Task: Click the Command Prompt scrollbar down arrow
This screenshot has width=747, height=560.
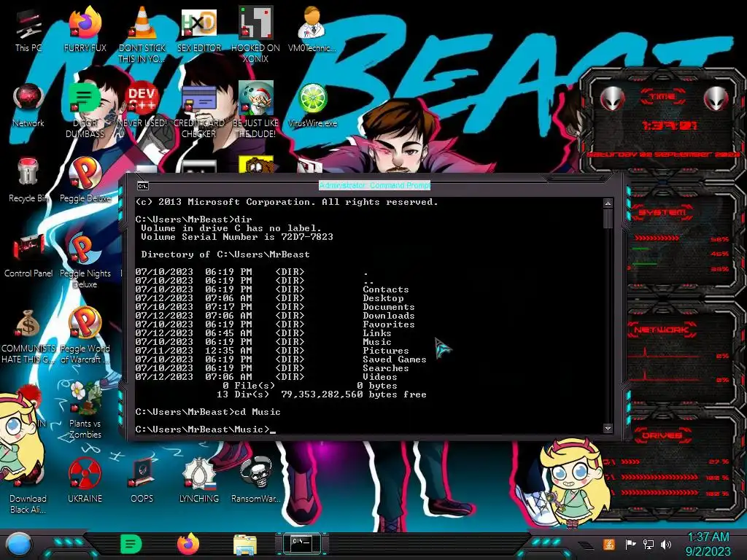Action: (608, 428)
